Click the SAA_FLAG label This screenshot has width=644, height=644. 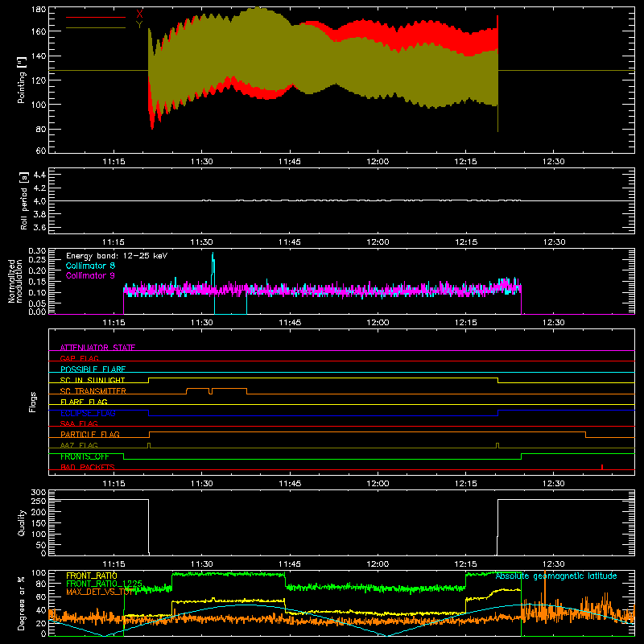[79, 423]
